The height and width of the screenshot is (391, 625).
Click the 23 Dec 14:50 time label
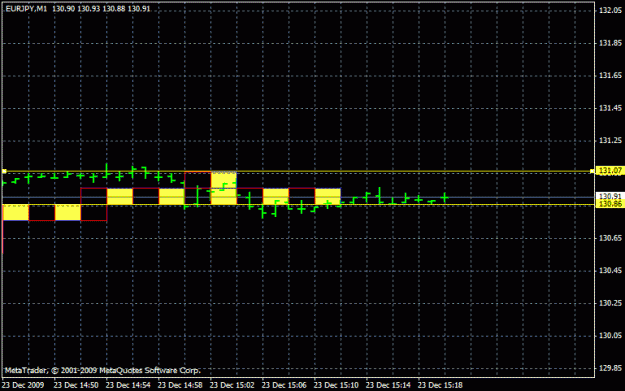pos(76,385)
